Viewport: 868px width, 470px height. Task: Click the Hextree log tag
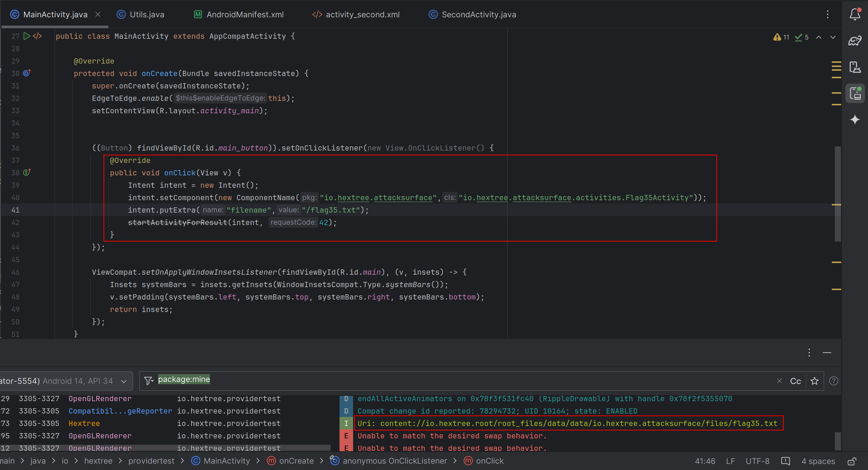pos(84,423)
